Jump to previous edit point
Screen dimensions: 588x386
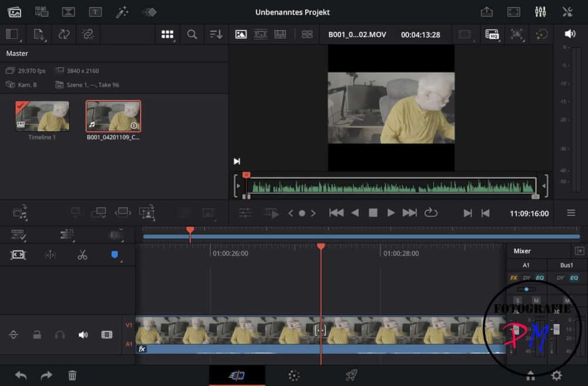[336, 213]
